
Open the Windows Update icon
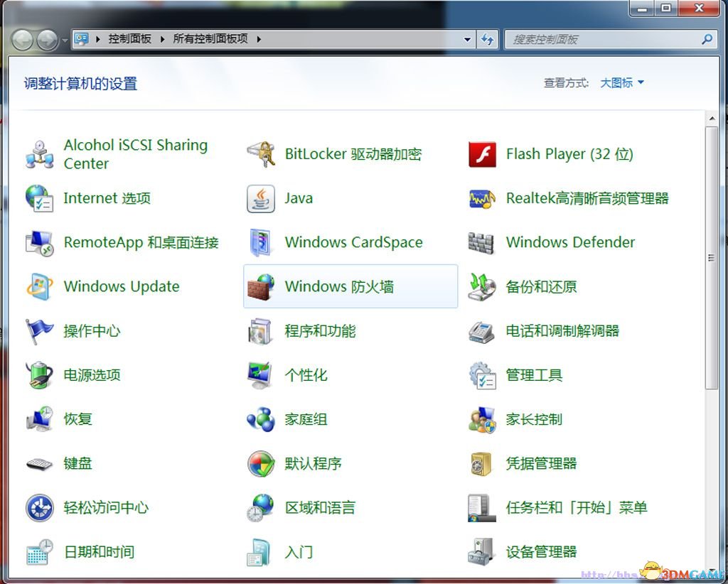40,286
